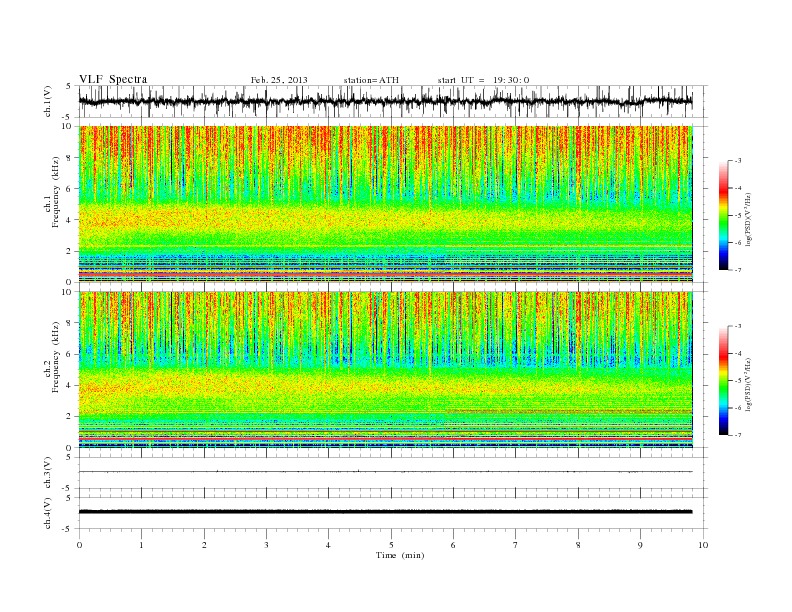
Task: Click time axis tick label "8"
Action: coord(578,545)
